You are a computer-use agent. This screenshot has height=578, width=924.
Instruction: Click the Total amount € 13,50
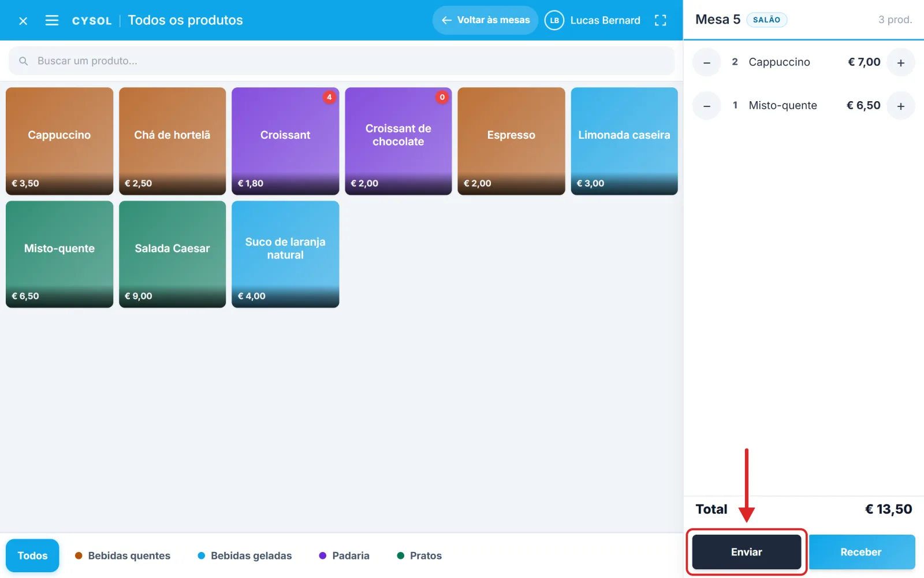888,509
